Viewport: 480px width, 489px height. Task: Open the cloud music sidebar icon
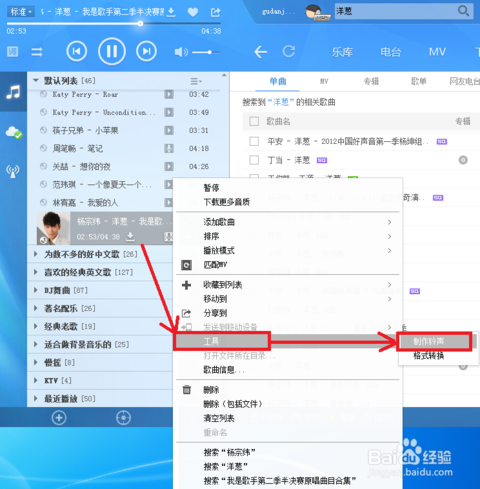[x=14, y=132]
